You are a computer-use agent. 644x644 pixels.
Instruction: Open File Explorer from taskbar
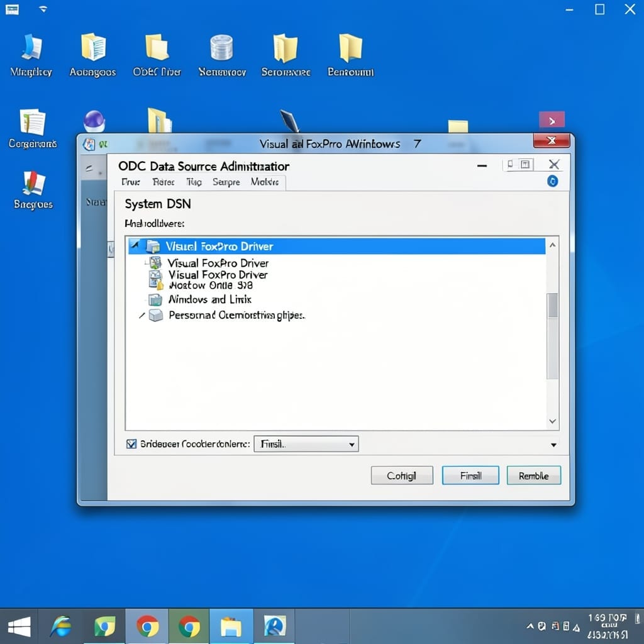pyautogui.click(x=231, y=627)
